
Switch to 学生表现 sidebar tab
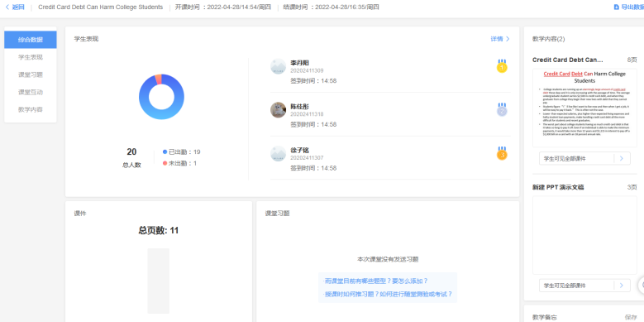click(x=31, y=57)
